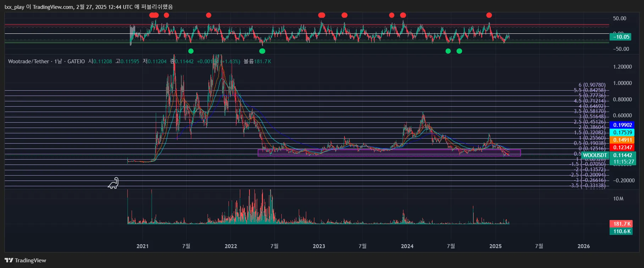
Task: Click the 볼륨 181.7K legend value
Action: pos(257,61)
